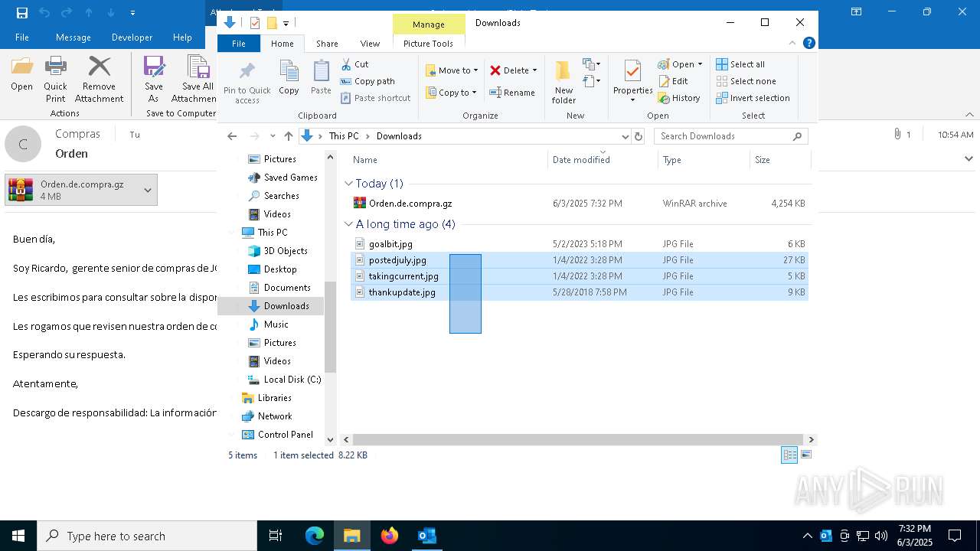
Task: Rename the selected file
Action: point(512,93)
